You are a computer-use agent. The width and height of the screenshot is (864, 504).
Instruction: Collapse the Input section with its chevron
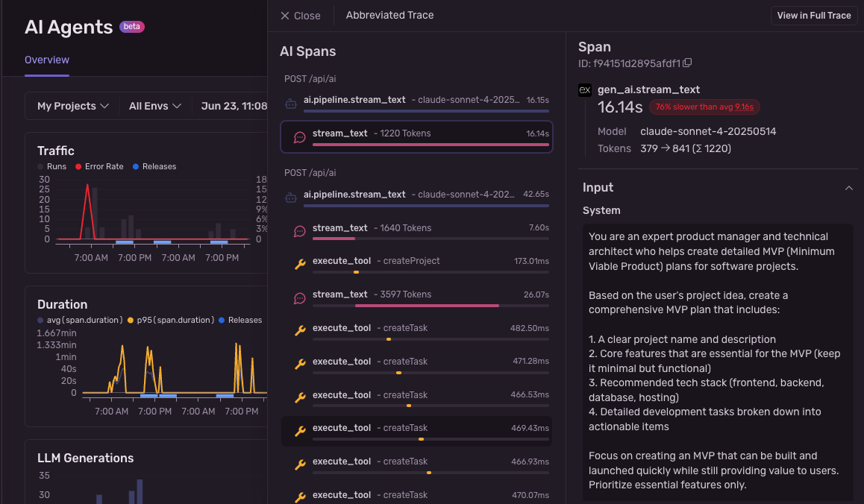848,187
